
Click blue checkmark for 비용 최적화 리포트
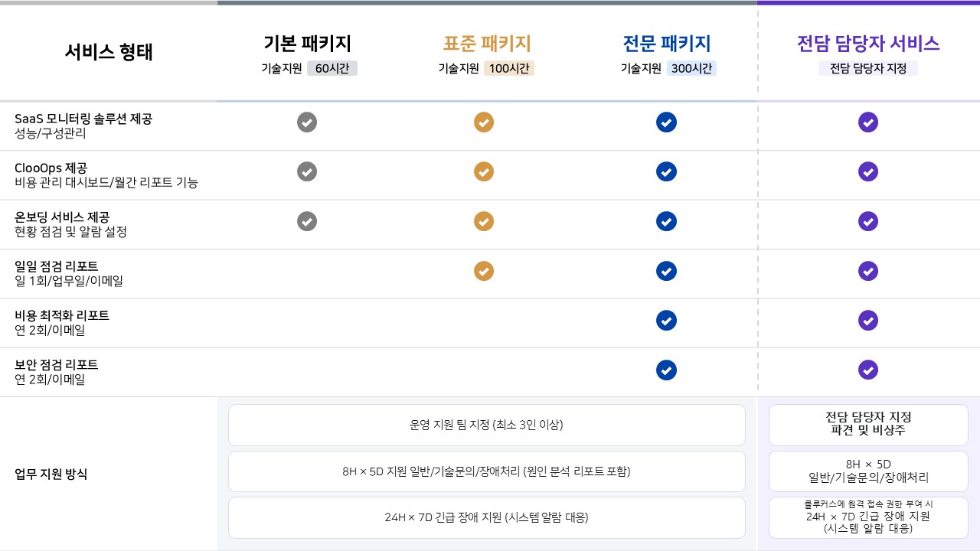(x=667, y=320)
